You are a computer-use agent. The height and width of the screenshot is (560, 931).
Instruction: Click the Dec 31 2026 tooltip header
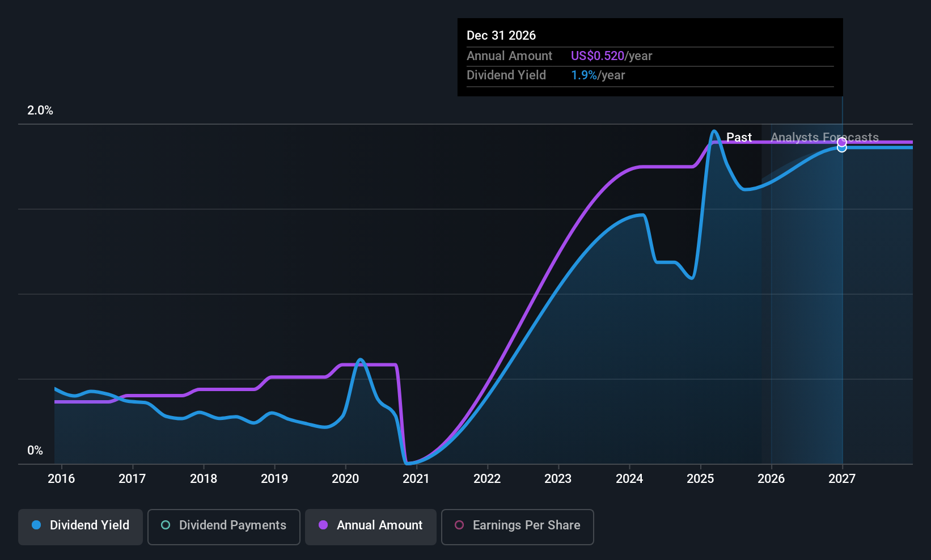pyautogui.click(x=501, y=35)
